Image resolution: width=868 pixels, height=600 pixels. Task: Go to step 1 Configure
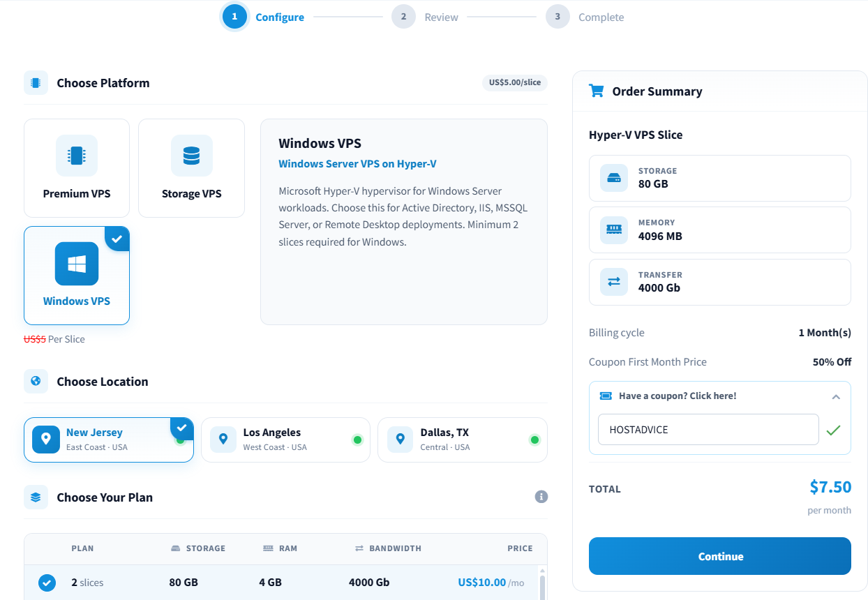click(263, 17)
